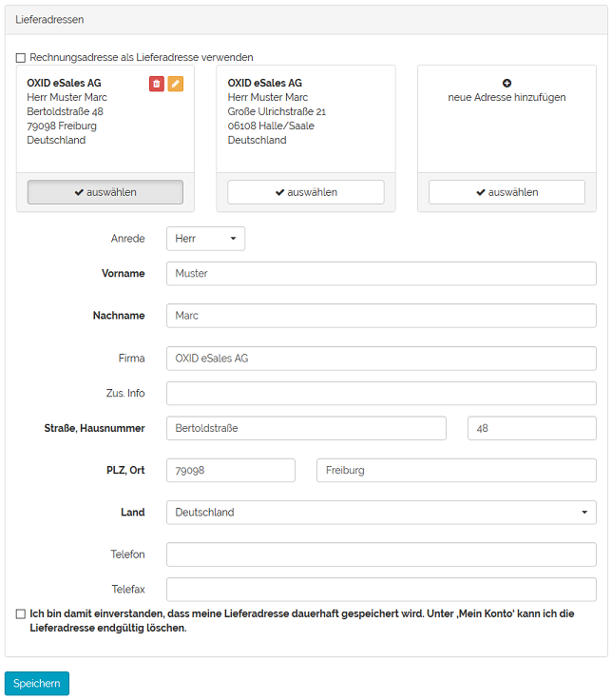Click the orange pencil edit address icon
This screenshot has width=612, height=700.
pos(176,84)
